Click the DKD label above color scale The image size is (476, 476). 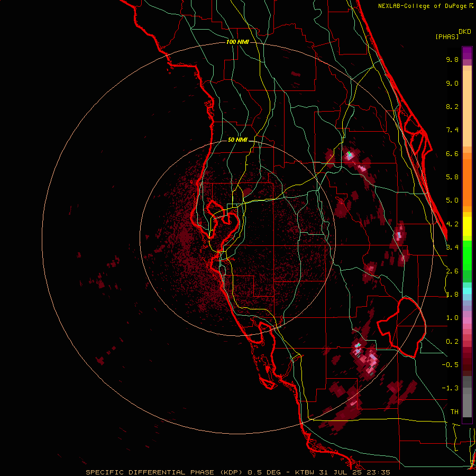[465, 32]
